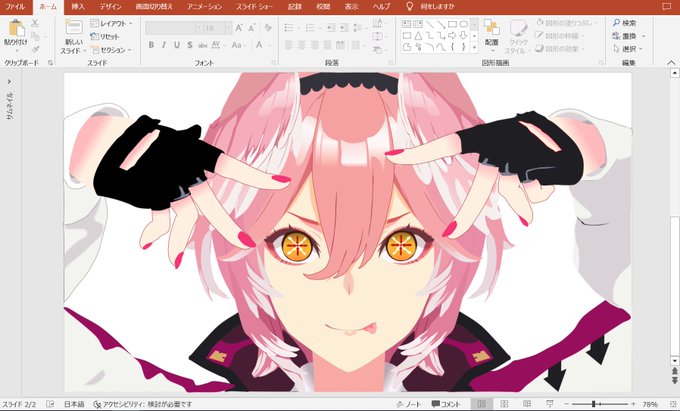The height and width of the screenshot is (411, 680).
Task: Click the comments icon at top right
Action: 667,7
